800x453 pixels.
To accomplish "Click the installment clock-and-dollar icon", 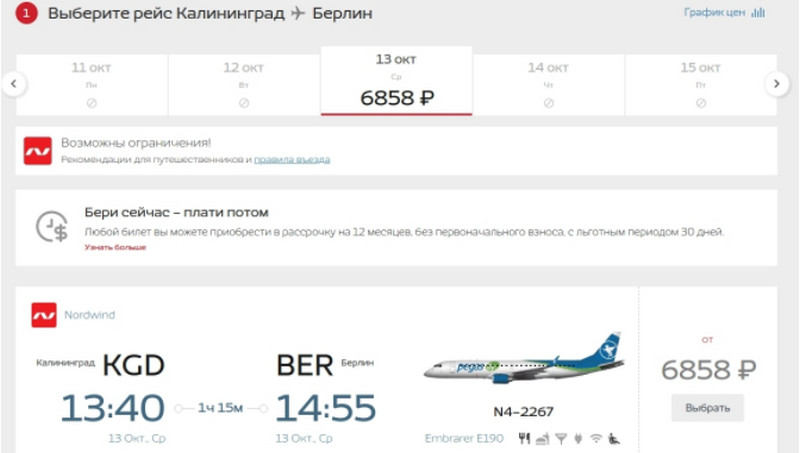I will 52,226.
